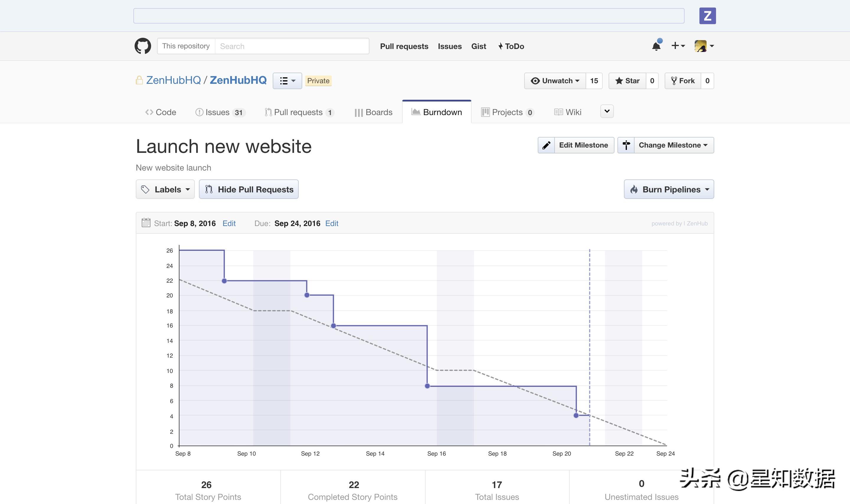
Task: Click the milestone signpost icon
Action: click(x=626, y=145)
